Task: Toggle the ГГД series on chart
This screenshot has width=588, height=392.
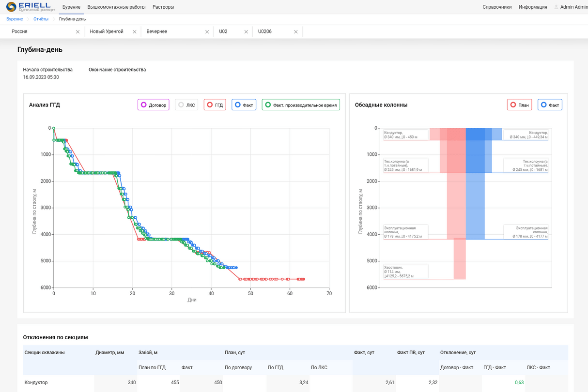Action: click(215, 105)
